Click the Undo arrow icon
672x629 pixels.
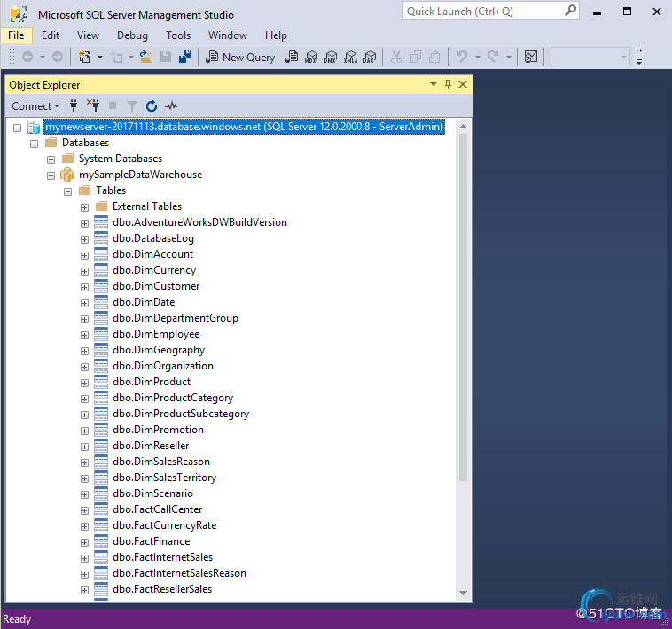tap(462, 57)
